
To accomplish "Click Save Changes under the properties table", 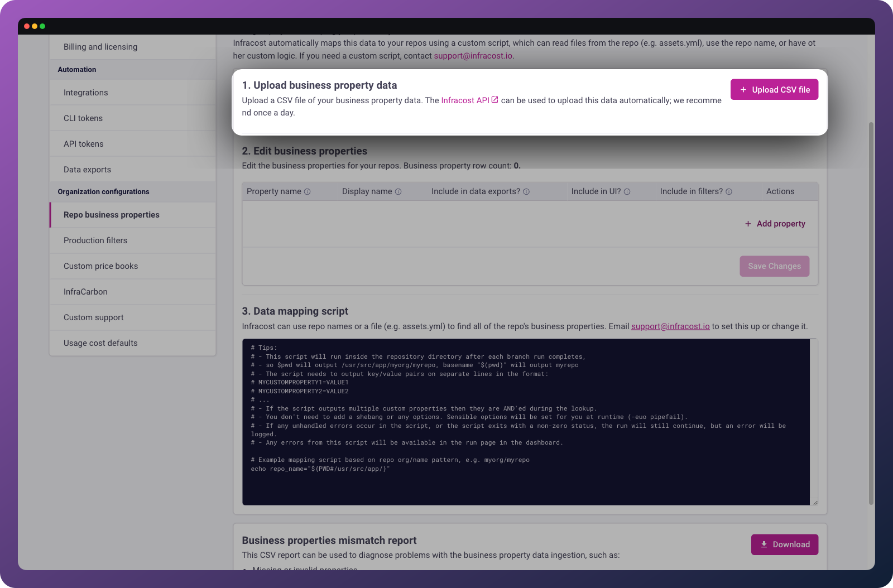I will (774, 266).
